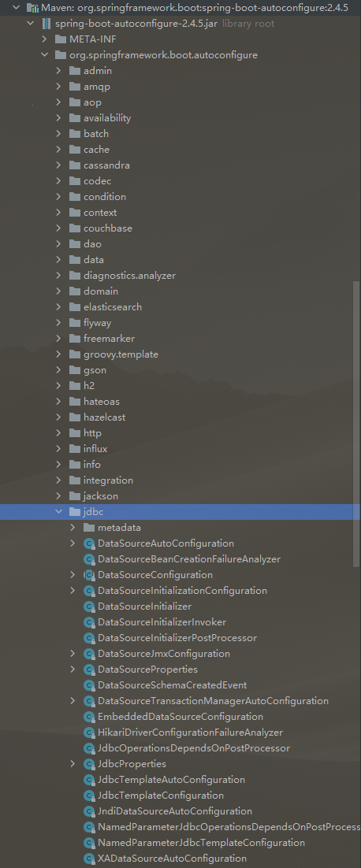This screenshot has height=868, width=361.
Task: Click the HikariDriverConfigurationFailureAnalyzer class icon
Action: coord(88,733)
